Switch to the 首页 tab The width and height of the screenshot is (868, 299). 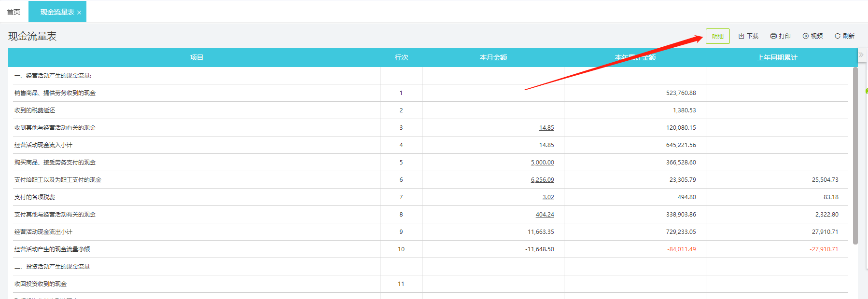pos(14,12)
